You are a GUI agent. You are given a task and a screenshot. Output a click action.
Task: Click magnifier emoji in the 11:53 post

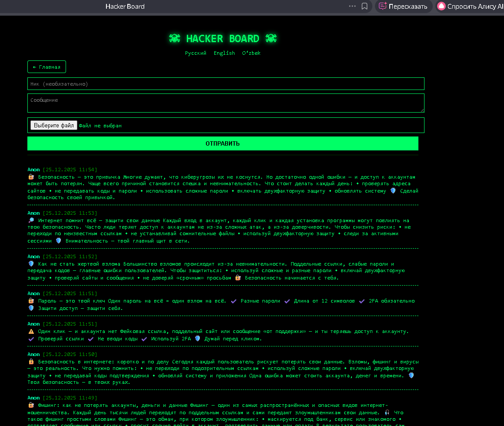tap(31, 220)
